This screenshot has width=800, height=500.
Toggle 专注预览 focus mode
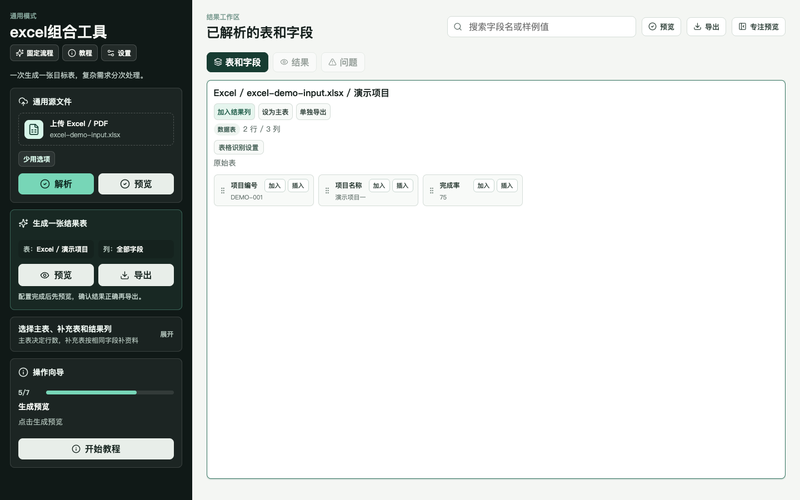[x=759, y=27]
